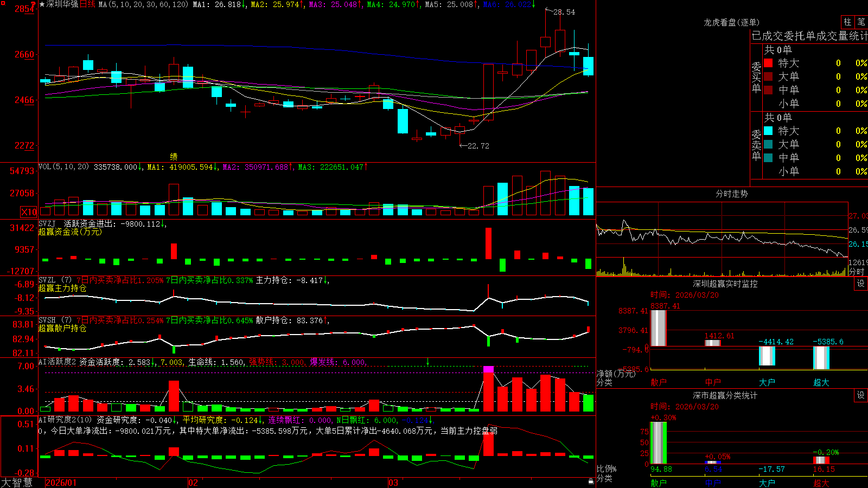Click the MA(5,10,20,30,60,120) indicator parameters
Screen dimensions: 868x488
click(144, 4)
